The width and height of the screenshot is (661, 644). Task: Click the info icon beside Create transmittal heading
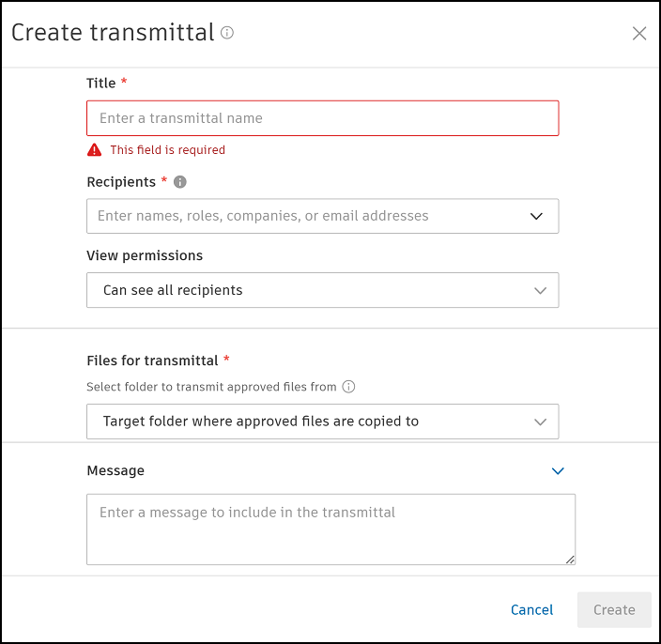coord(227,33)
